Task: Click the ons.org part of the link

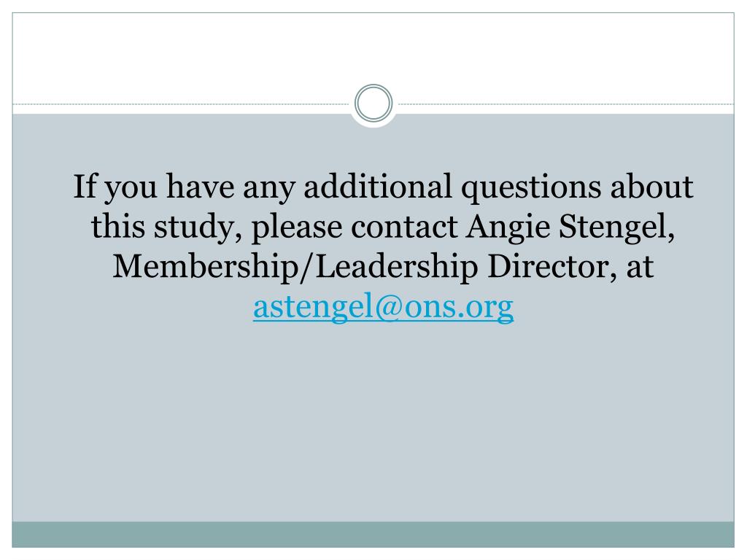Action: 459,308
